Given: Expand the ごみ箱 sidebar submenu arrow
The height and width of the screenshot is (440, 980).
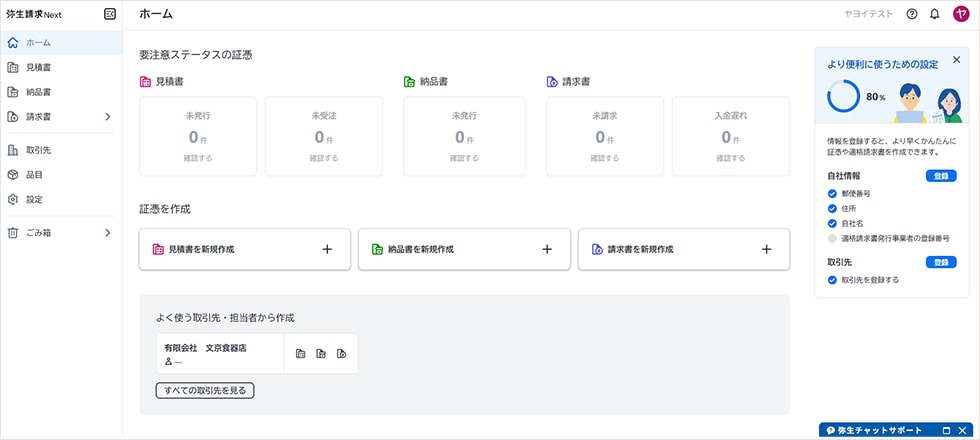Looking at the screenshot, I should click(108, 233).
